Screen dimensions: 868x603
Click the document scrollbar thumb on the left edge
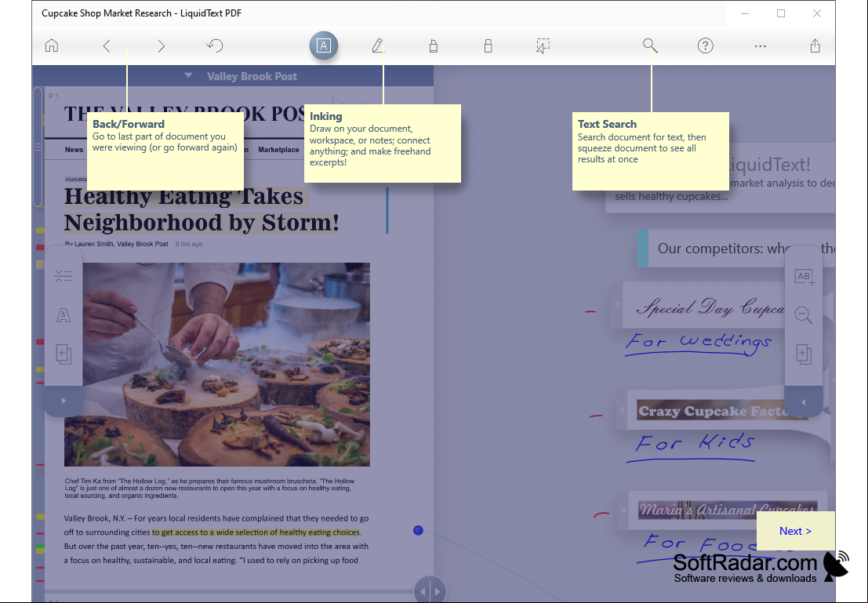[38, 147]
